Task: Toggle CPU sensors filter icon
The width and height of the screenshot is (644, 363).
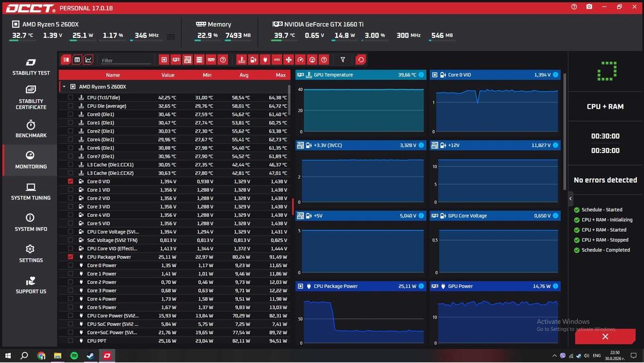Action: coord(164,60)
